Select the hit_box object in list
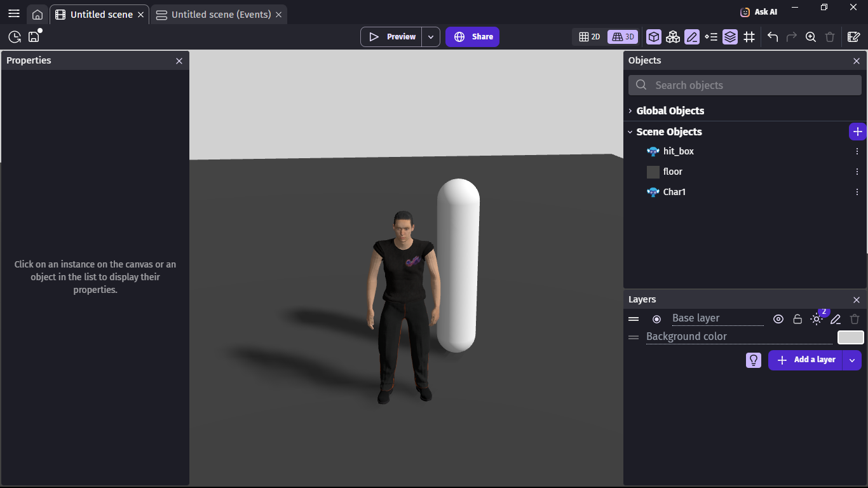This screenshot has height=488, width=868. click(678, 151)
